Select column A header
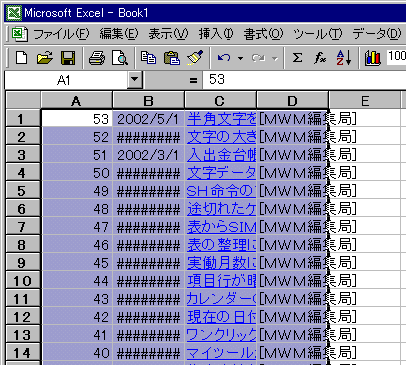406x365 pixels. coord(77,100)
